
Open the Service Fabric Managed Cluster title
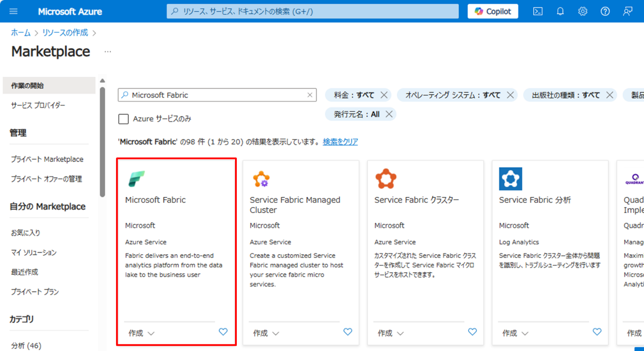295,205
